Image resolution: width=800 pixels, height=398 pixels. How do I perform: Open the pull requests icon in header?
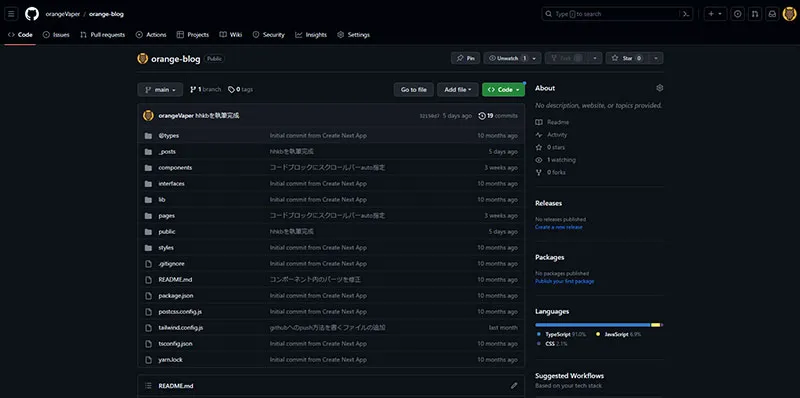click(755, 14)
